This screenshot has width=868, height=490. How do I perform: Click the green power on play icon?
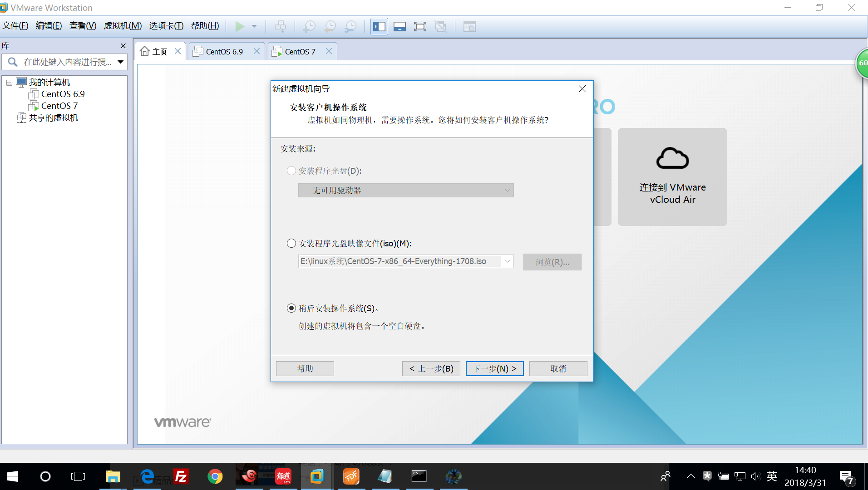click(240, 26)
